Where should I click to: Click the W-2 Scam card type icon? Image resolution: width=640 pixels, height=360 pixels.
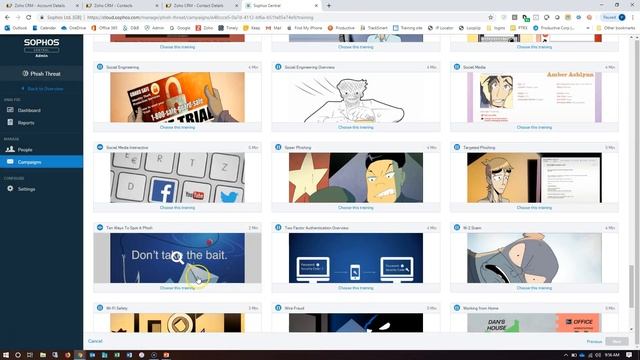pos(457,227)
